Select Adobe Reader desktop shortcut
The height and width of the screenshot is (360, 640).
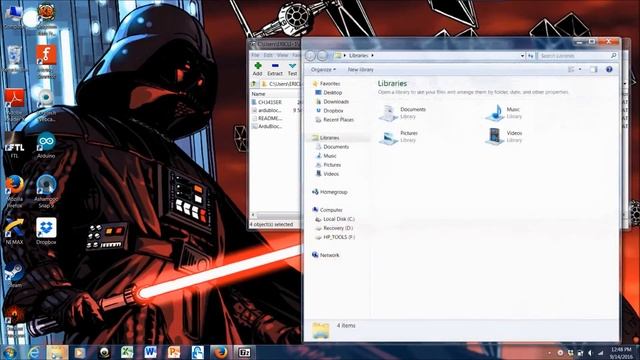[x=14, y=105]
